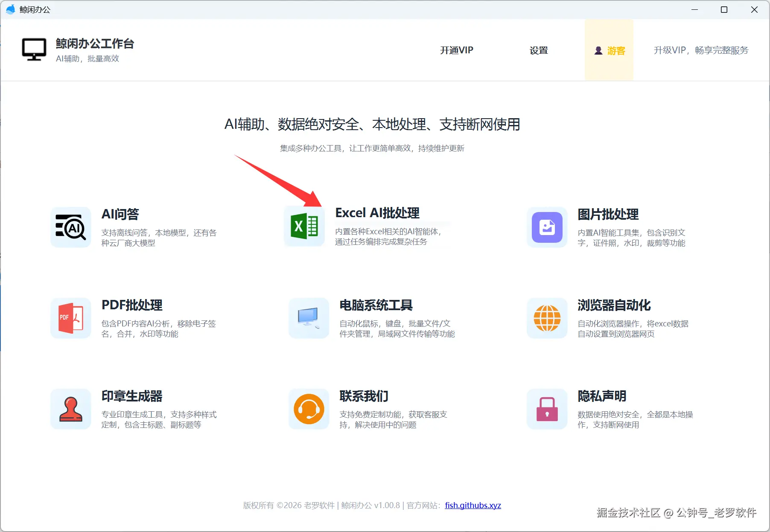The height and width of the screenshot is (532, 770).
Task: Open the 开通VIP menu item
Action: (457, 50)
